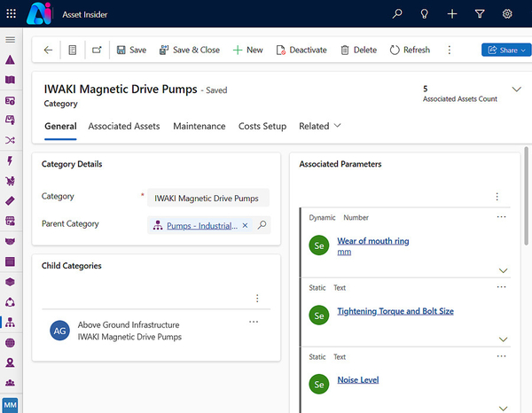Click the page vertical scrollbar
The image size is (532, 413).
coord(526,196)
